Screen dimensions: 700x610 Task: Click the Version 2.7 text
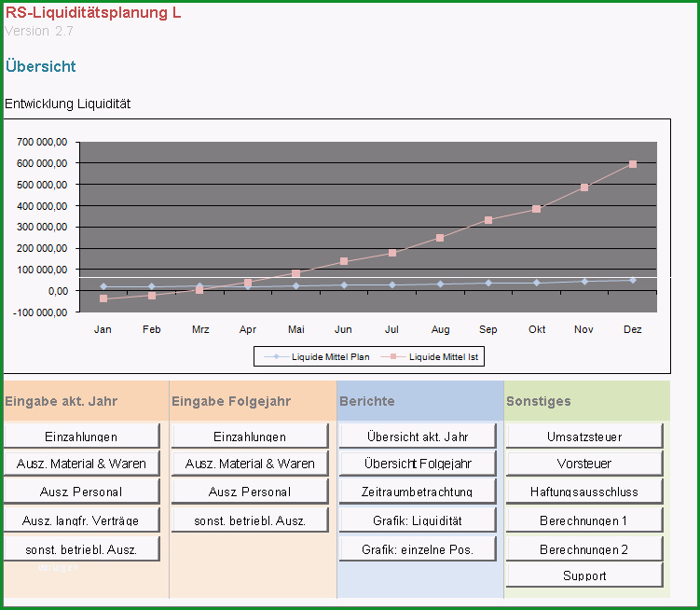(39, 31)
